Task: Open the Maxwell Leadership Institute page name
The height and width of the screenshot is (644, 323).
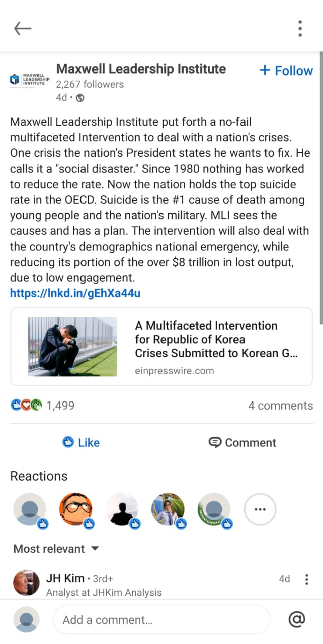Action: 141,69
